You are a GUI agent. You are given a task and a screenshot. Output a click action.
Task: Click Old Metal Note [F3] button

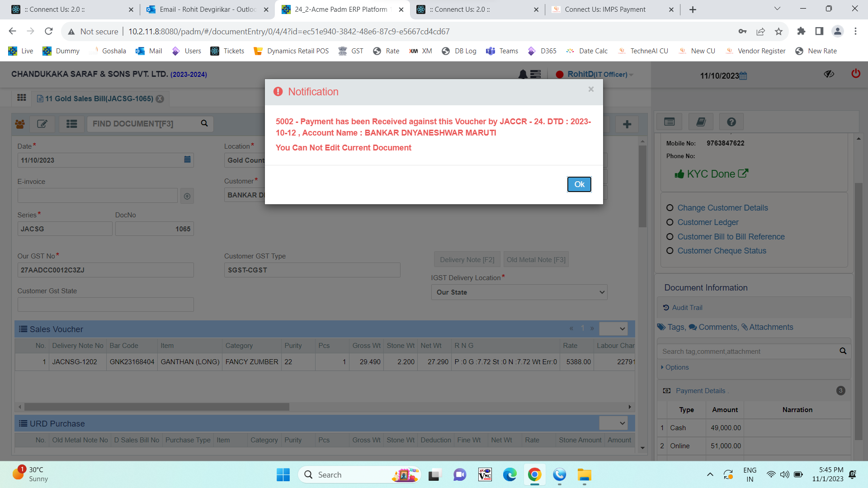point(536,260)
